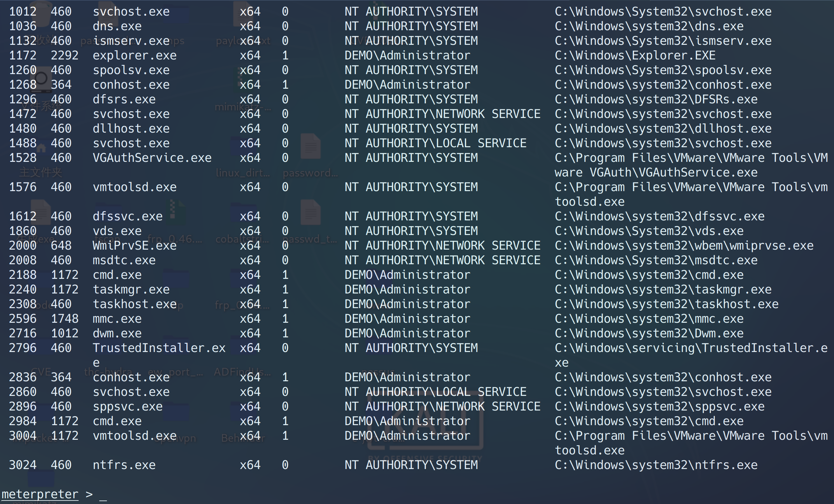Click the faint passwd_t text file icon
834x504 pixels.
[x=310, y=212]
